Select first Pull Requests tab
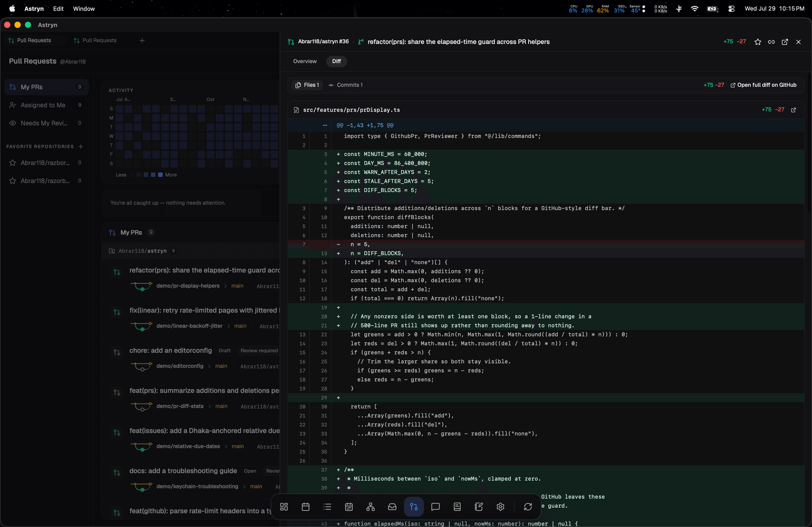The image size is (812, 527). (34, 40)
